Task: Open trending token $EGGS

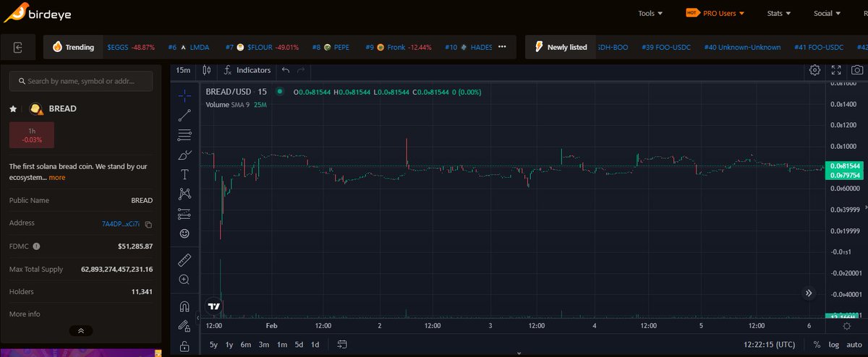Action: [x=131, y=47]
